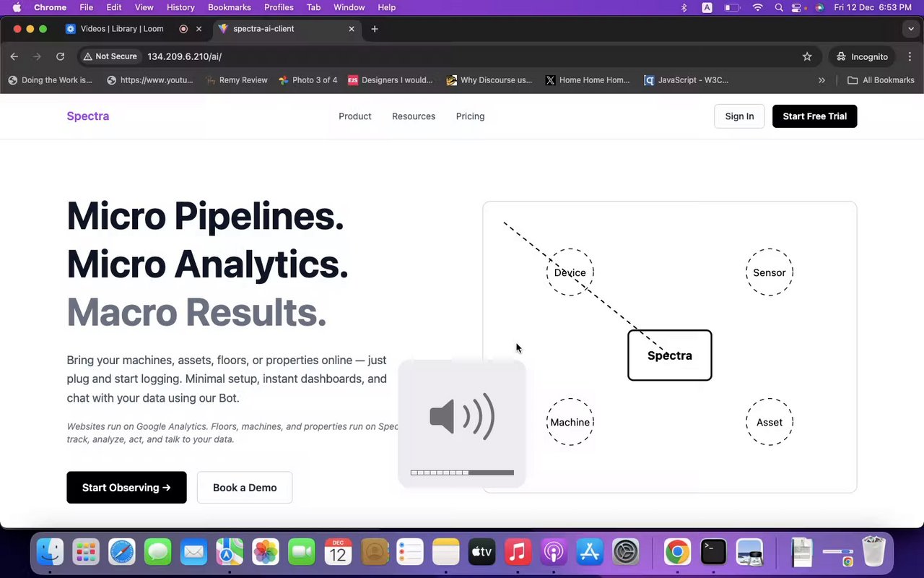Click the volume level bar in overlay
The image size is (924, 578).
click(x=462, y=473)
